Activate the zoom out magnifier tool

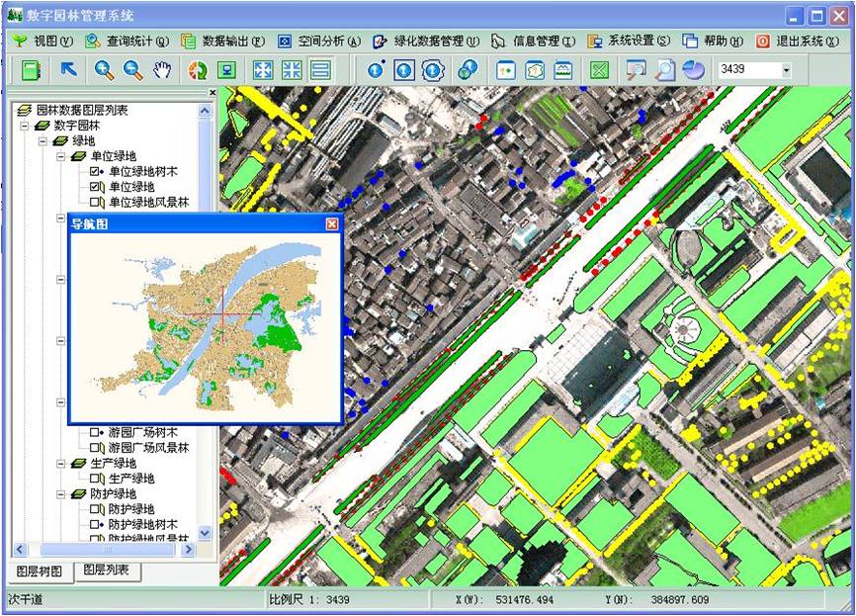point(132,70)
